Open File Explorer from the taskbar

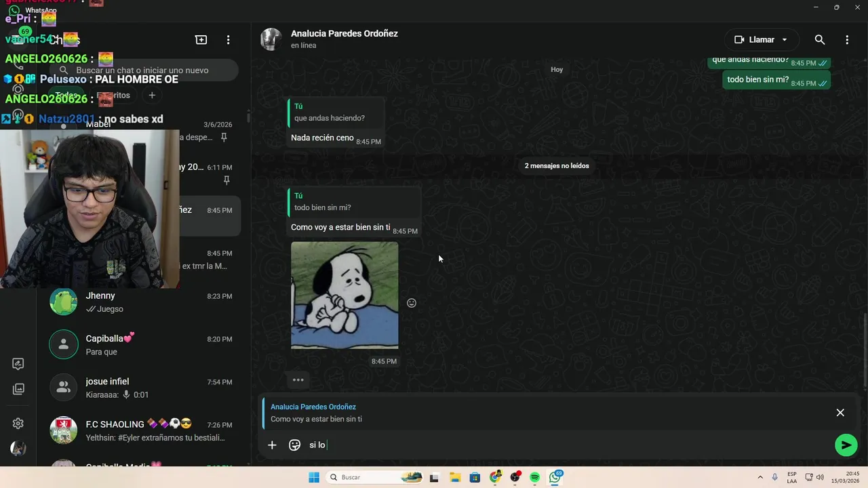pyautogui.click(x=455, y=478)
